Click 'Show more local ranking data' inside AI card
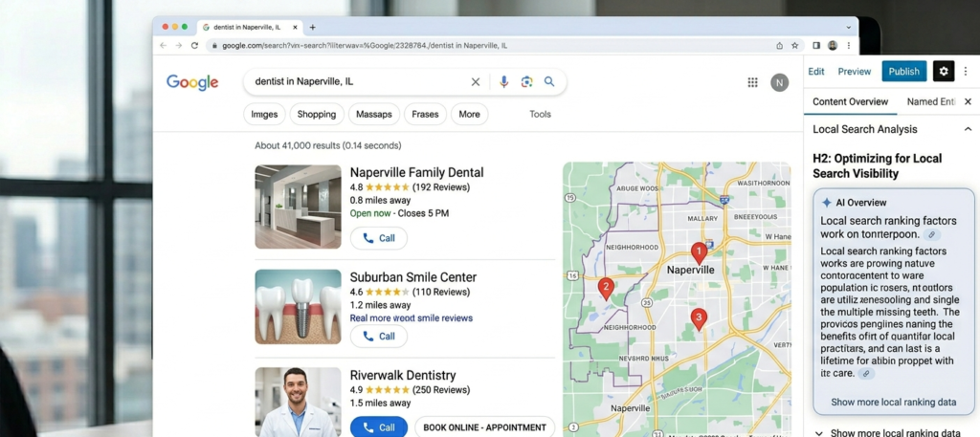This screenshot has height=437, width=980. coord(893,402)
